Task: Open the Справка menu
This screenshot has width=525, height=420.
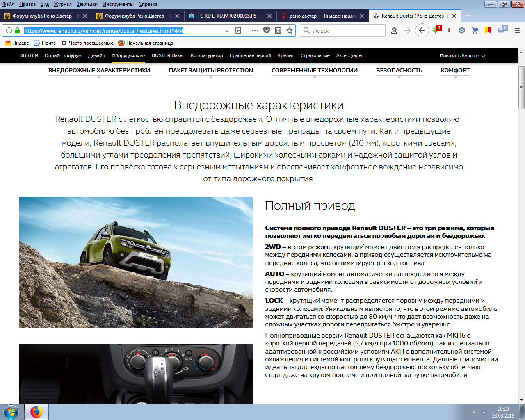Action: point(148,4)
